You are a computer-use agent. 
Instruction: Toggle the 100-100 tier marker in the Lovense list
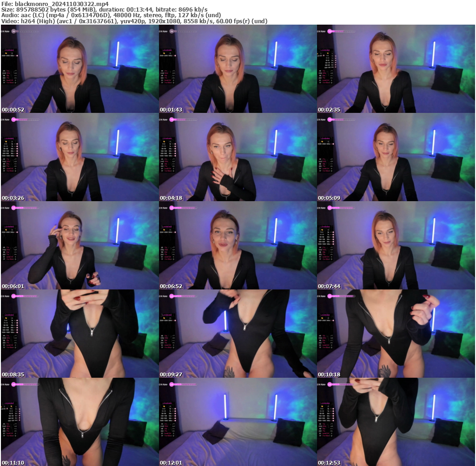335,63
